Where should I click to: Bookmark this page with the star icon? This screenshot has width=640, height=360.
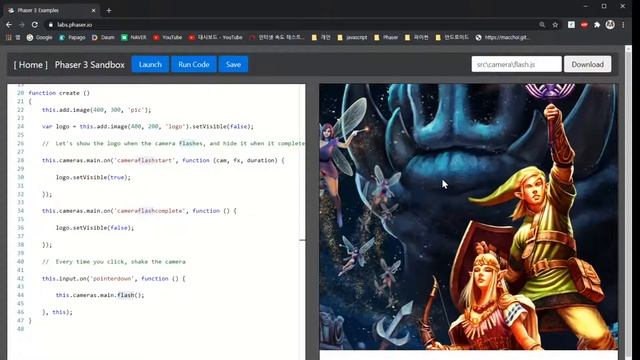click(555, 25)
